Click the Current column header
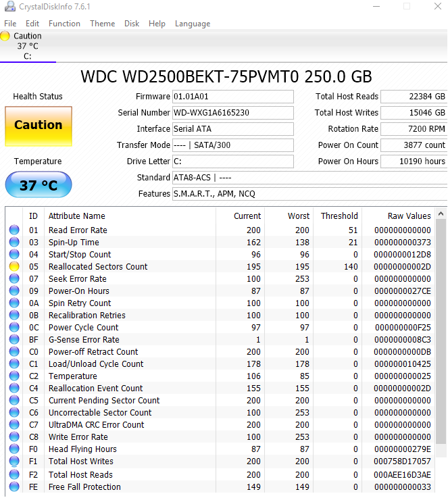Screen dimensions: 448x500 [241, 216]
